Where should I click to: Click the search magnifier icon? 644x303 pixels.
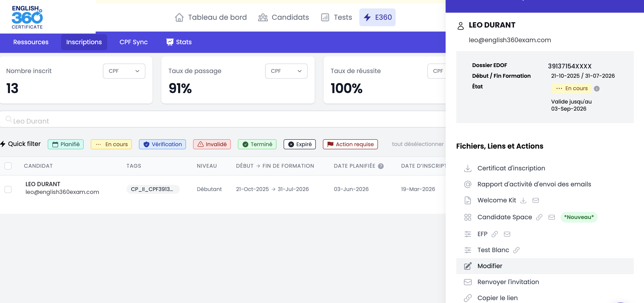pos(8,119)
